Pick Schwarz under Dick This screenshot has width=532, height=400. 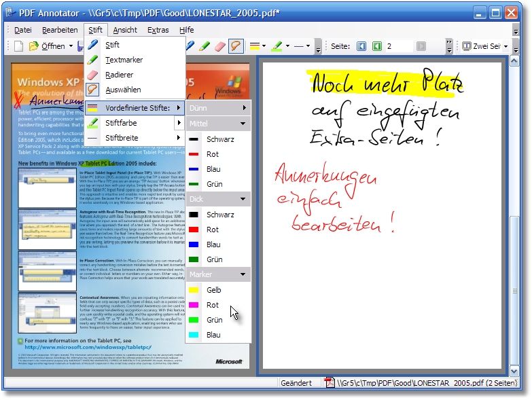(x=219, y=215)
